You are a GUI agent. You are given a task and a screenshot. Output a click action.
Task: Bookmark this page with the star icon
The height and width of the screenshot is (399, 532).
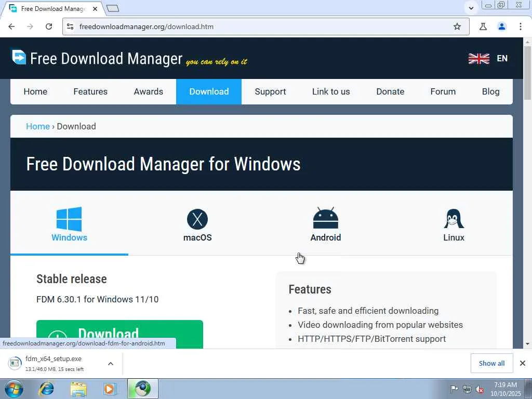point(457,26)
